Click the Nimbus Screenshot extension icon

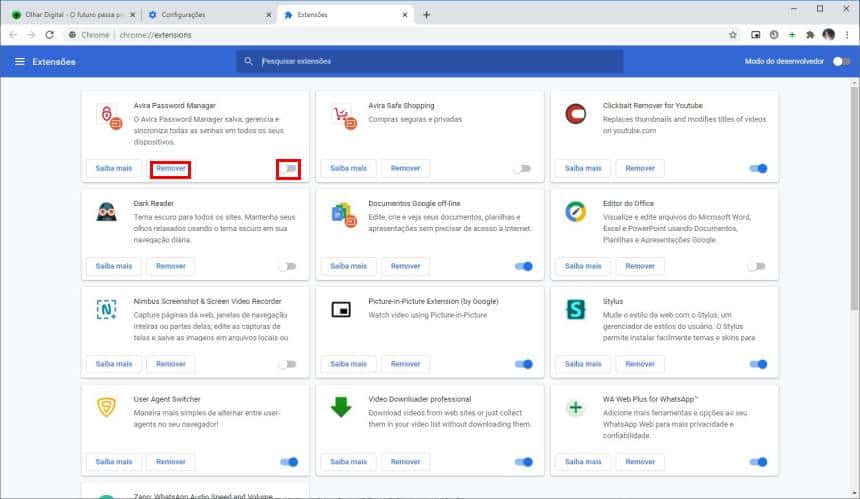point(106,309)
